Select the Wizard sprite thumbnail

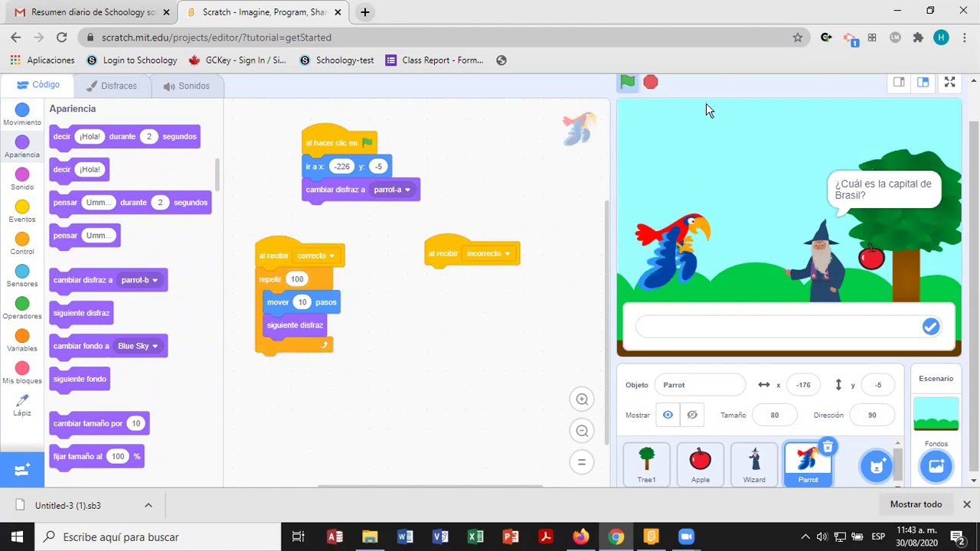pos(754,465)
